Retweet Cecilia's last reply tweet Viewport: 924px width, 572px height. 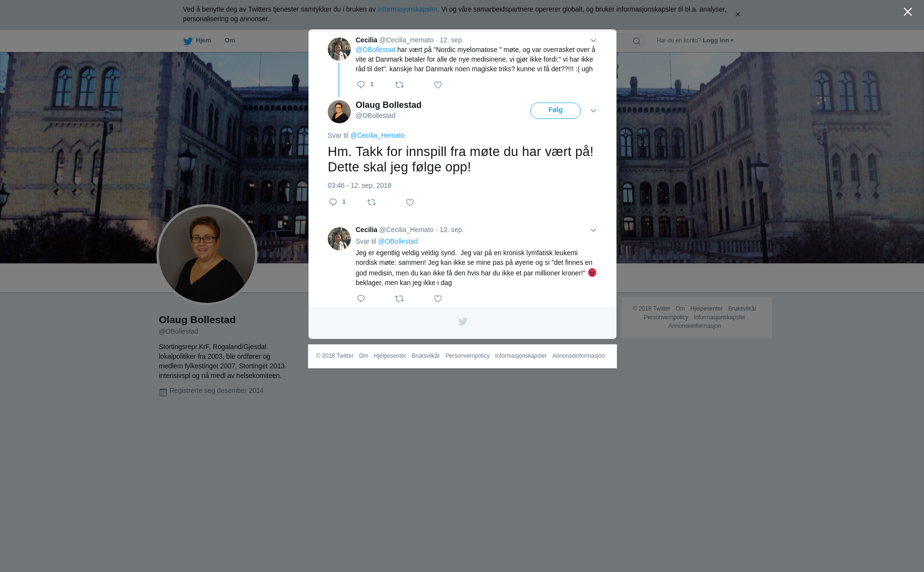pos(399,299)
